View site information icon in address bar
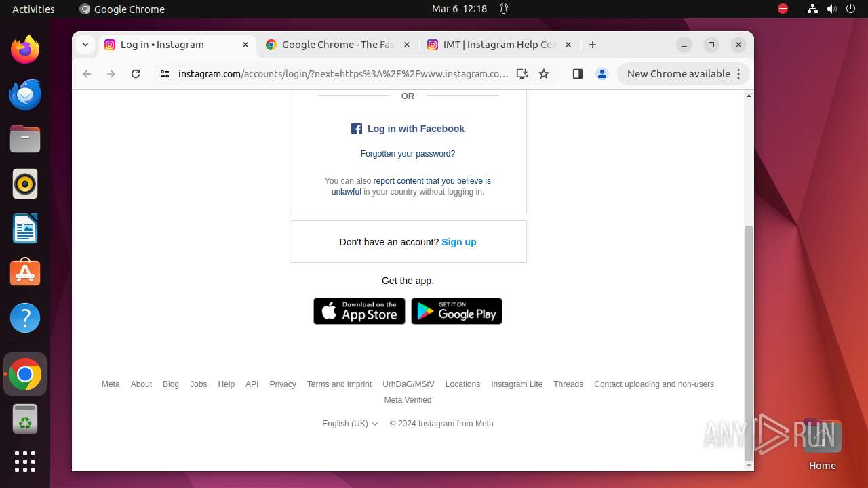This screenshot has width=868, height=488. [x=164, y=74]
